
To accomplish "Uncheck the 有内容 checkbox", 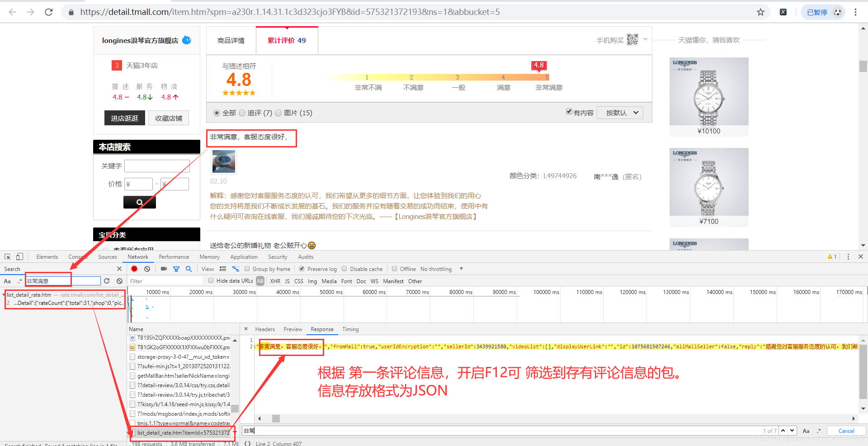I will (x=569, y=112).
